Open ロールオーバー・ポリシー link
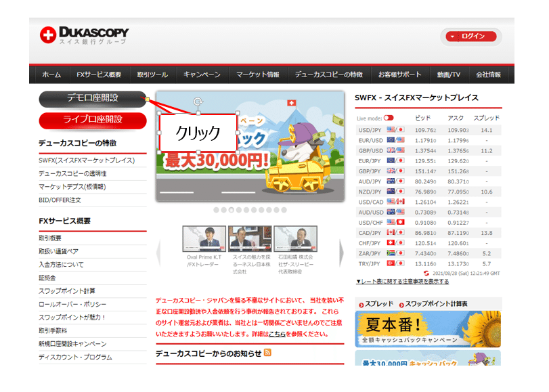This screenshot has height=392, width=549. click(72, 305)
